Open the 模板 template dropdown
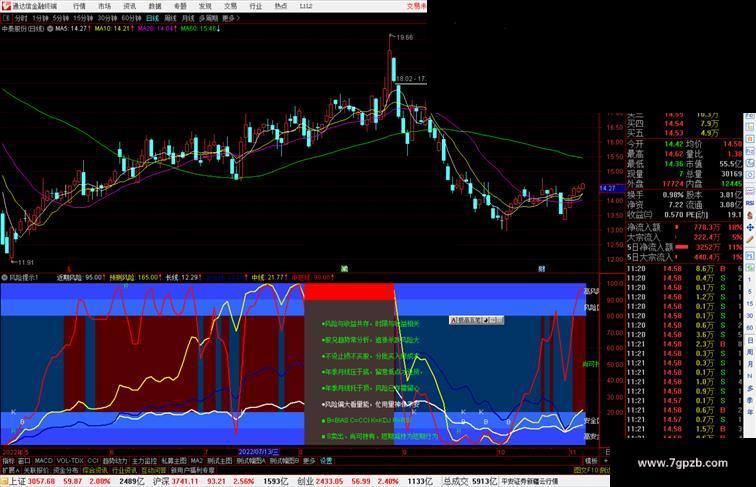 pos(591,461)
